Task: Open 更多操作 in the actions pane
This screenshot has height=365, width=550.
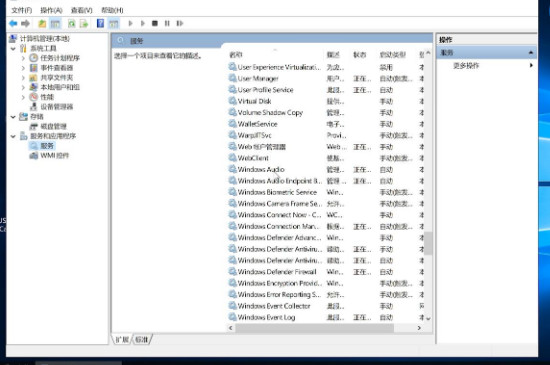Action: point(466,66)
